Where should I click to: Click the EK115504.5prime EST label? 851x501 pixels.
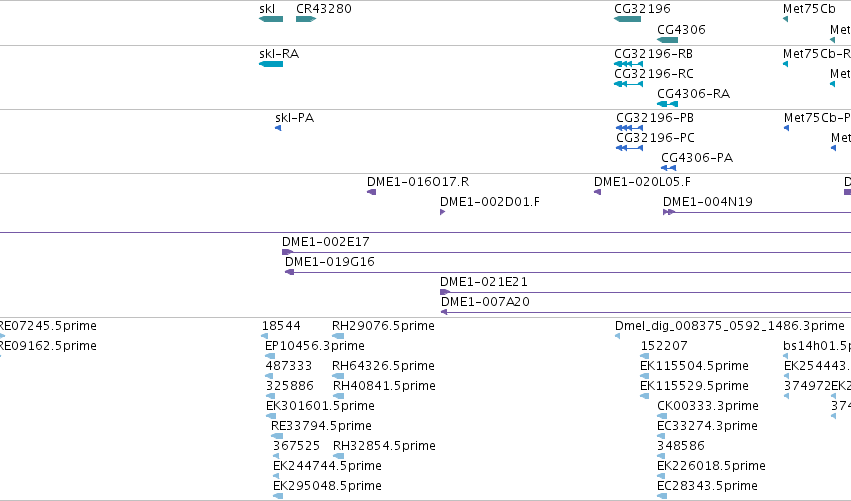point(694,366)
